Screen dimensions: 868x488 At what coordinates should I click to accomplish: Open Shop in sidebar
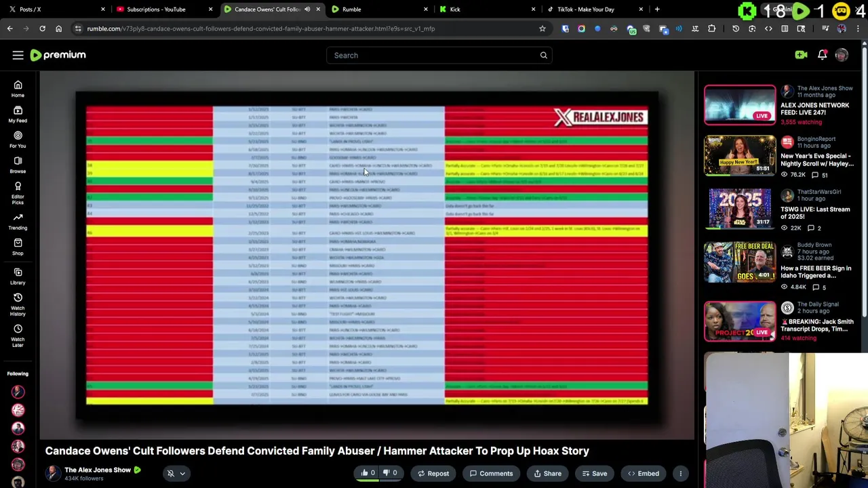[x=18, y=247]
